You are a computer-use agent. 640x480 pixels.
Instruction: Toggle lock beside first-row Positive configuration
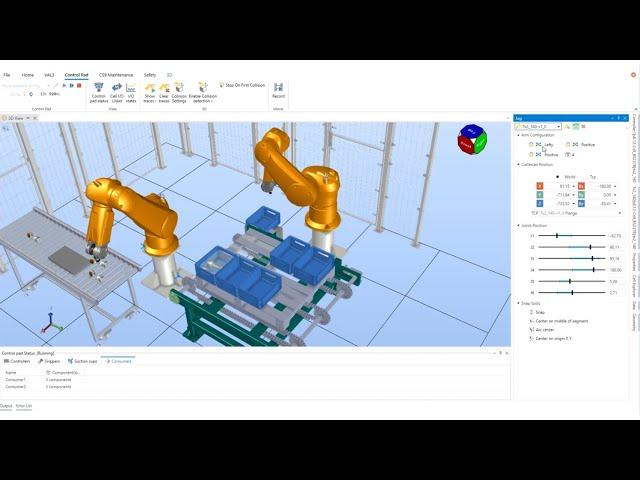(568, 144)
